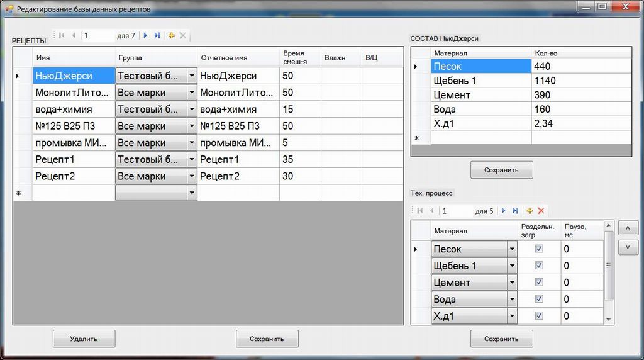Click the recipe position field in navigator

tap(97, 36)
